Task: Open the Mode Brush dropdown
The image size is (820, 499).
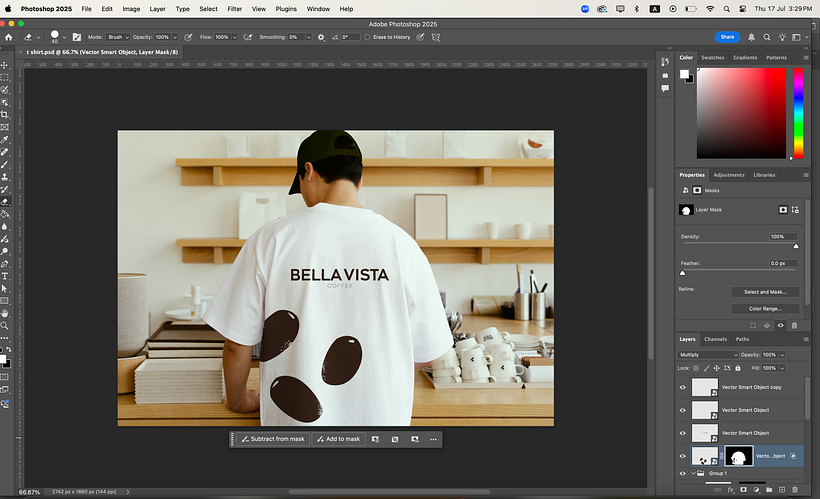Action: click(x=118, y=37)
